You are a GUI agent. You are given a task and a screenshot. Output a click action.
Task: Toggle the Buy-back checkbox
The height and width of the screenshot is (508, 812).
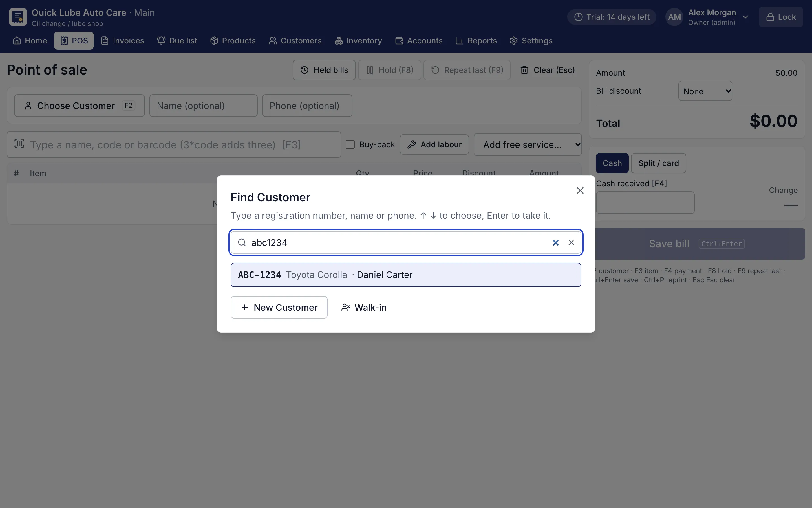[350, 144]
